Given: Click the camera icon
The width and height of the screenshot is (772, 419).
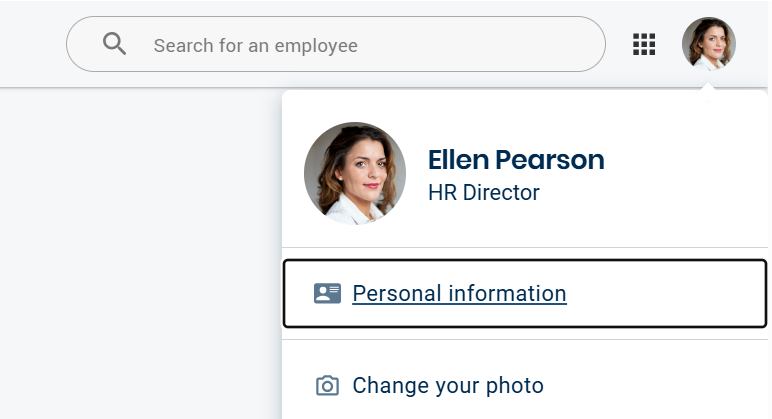Looking at the screenshot, I should pos(327,385).
